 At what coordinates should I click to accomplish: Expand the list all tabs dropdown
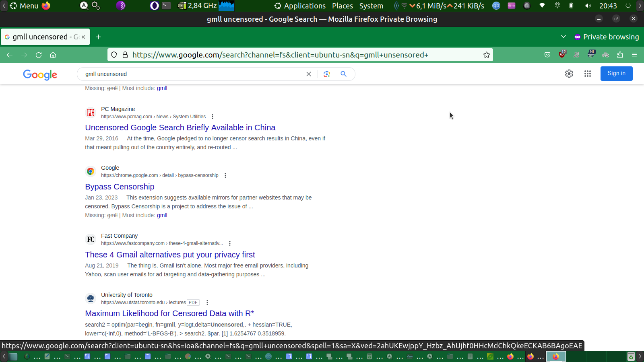pyautogui.click(x=563, y=37)
